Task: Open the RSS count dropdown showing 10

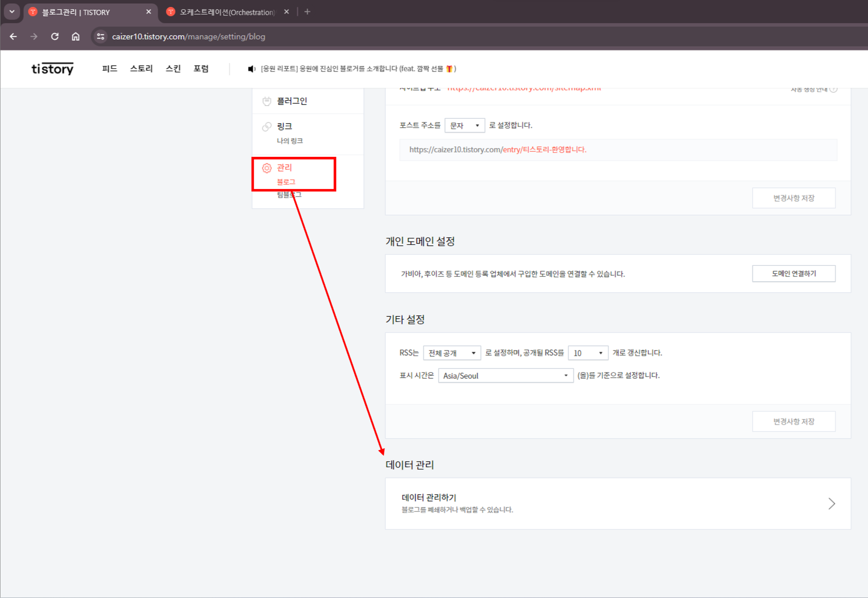Action: 588,353
